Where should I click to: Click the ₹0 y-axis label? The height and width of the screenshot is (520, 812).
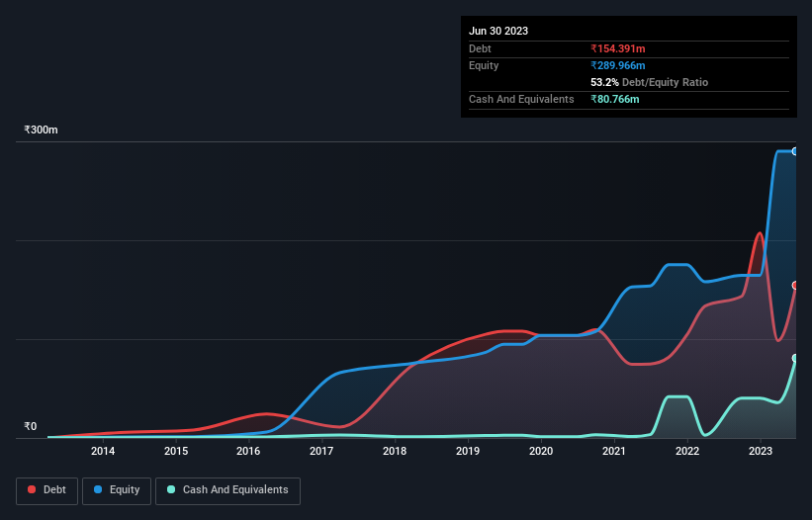point(31,426)
